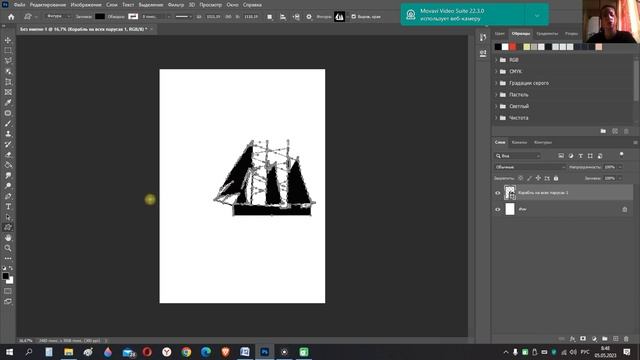Switch to the Градиенты tab
Viewport: 640px width, 360px height.
point(547,34)
